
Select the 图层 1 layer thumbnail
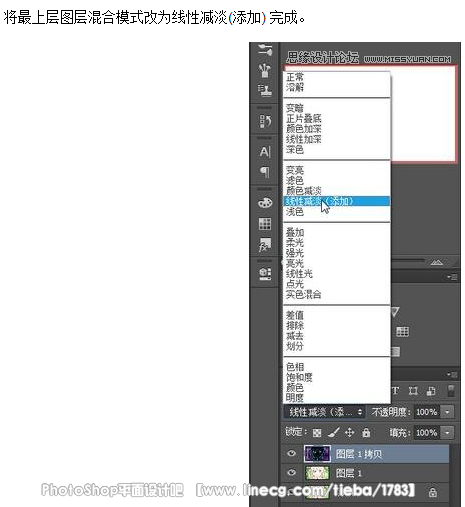[317, 473]
